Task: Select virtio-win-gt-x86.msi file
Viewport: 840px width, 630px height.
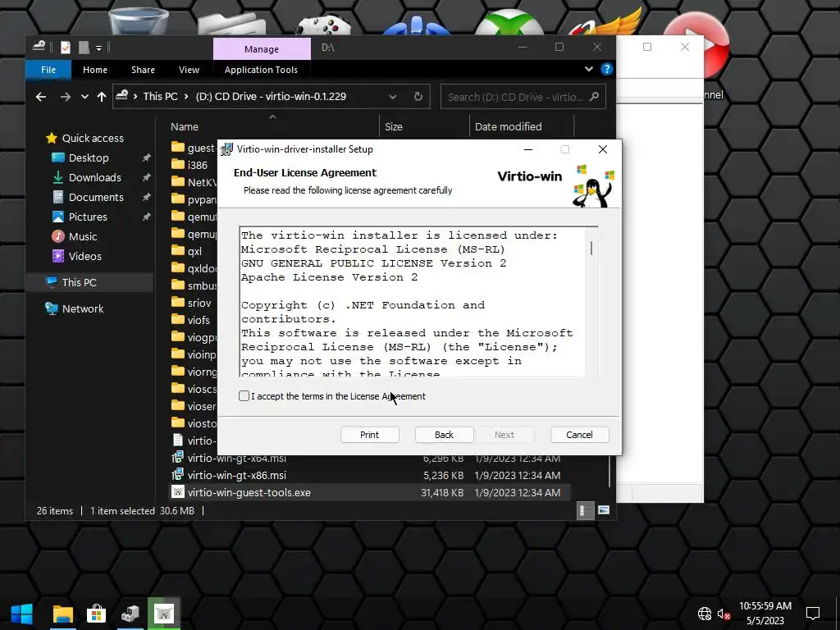Action: [x=237, y=475]
